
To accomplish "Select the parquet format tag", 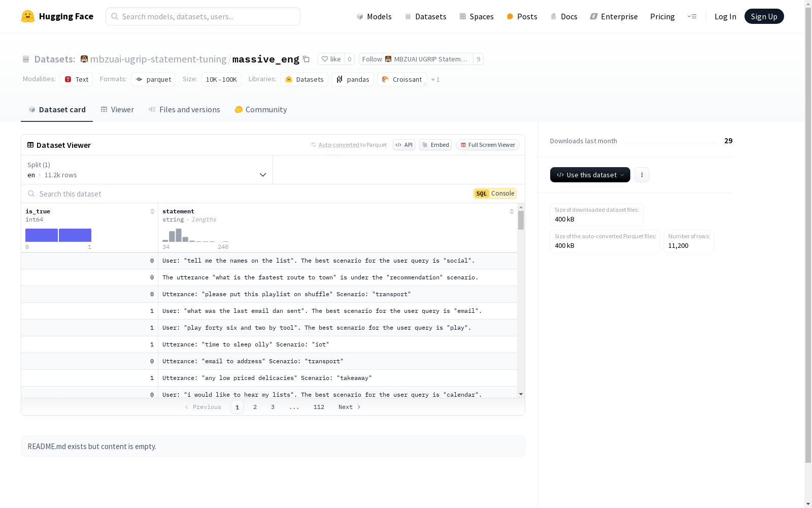I will [x=153, y=79].
